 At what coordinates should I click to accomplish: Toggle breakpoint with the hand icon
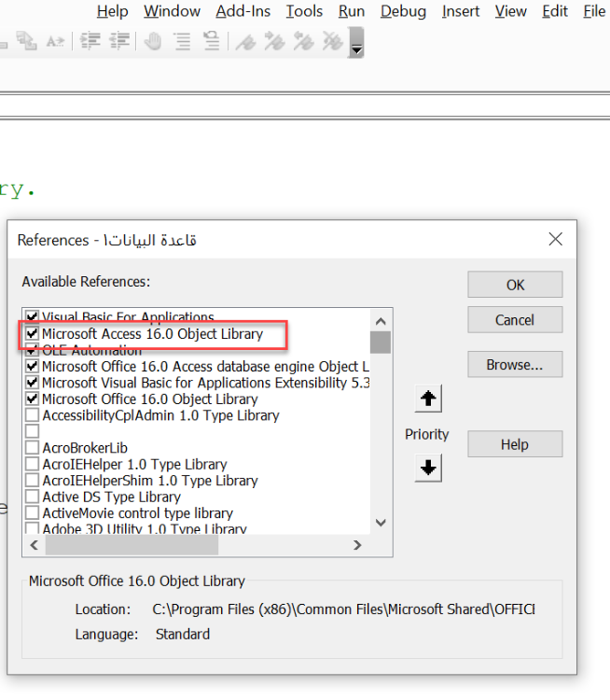[x=153, y=41]
